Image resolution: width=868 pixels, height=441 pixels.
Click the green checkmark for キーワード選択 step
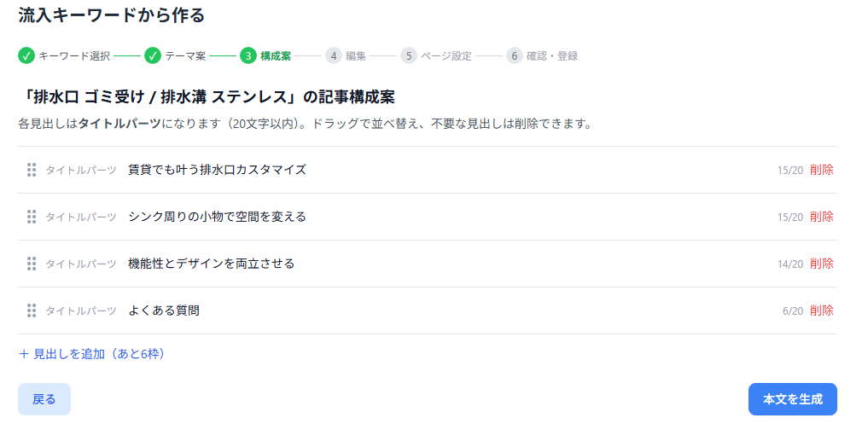click(x=26, y=56)
